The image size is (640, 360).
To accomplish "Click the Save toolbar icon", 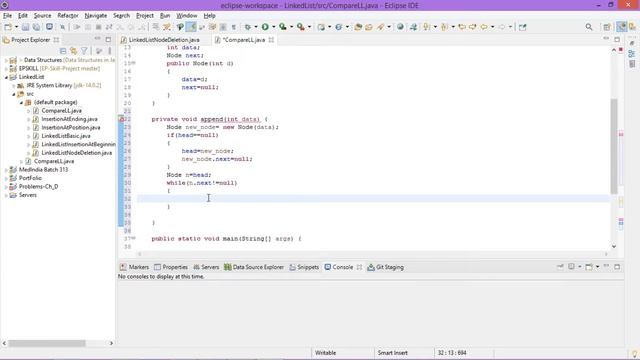I will point(25,27).
